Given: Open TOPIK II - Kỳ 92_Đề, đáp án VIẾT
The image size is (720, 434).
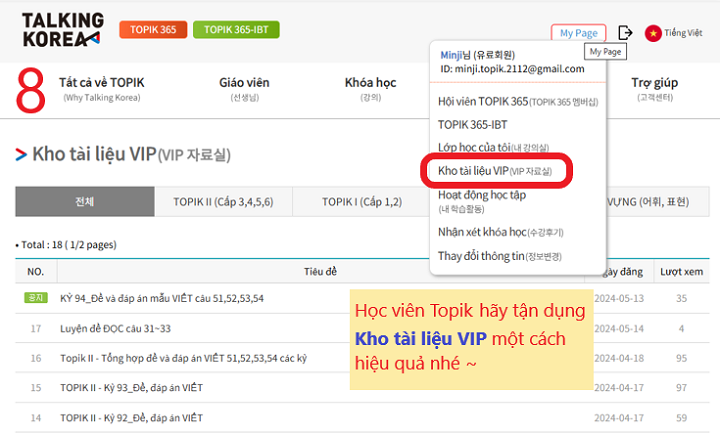Looking at the screenshot, I should pyautogui.click(x=131, y=417).
